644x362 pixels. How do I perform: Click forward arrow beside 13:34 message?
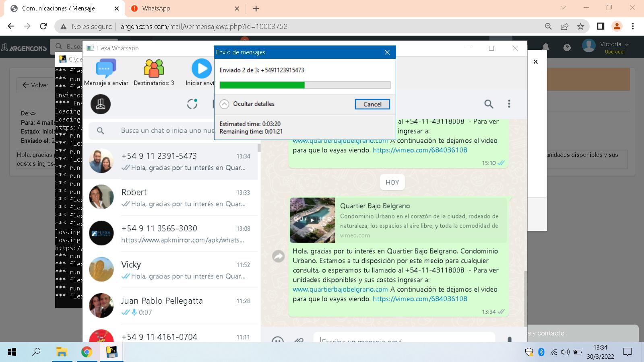pos(279,256)
